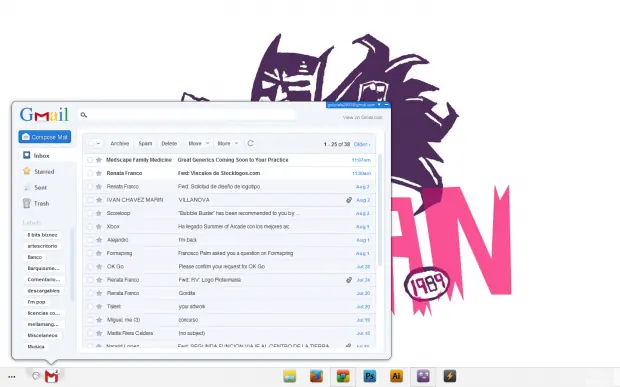Image resolution: width=620 pixels, height=387 pixels.
Task: Star the Xbox email
Action: click(99, 227)
